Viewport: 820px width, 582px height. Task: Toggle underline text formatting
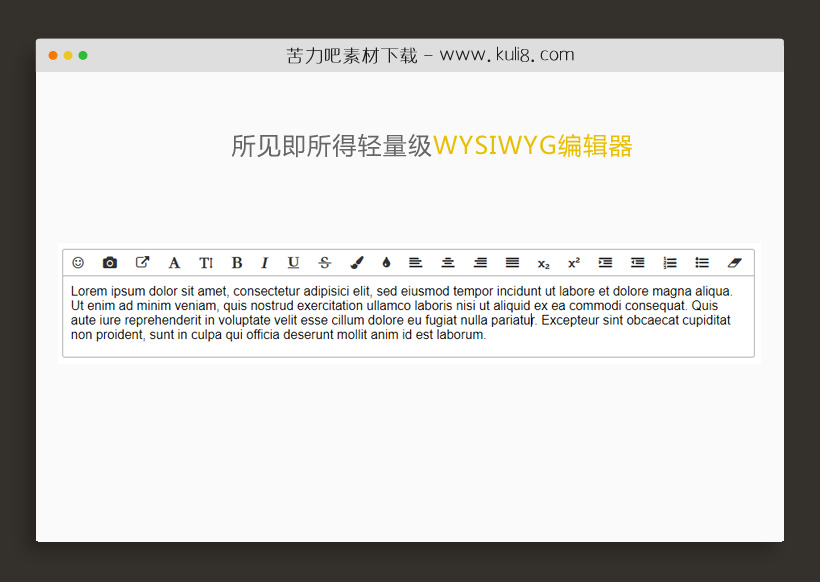pos(293,262)
